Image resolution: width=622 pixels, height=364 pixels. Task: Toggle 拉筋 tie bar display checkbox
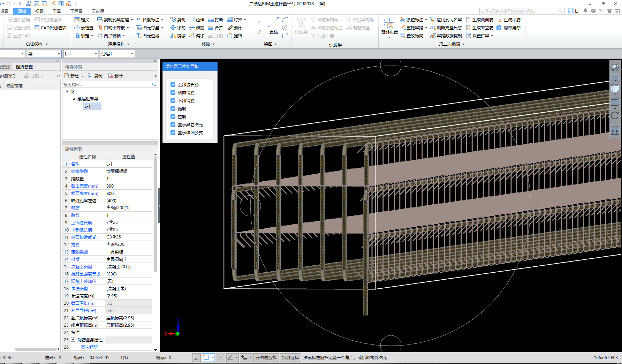[x=173, y=116]
